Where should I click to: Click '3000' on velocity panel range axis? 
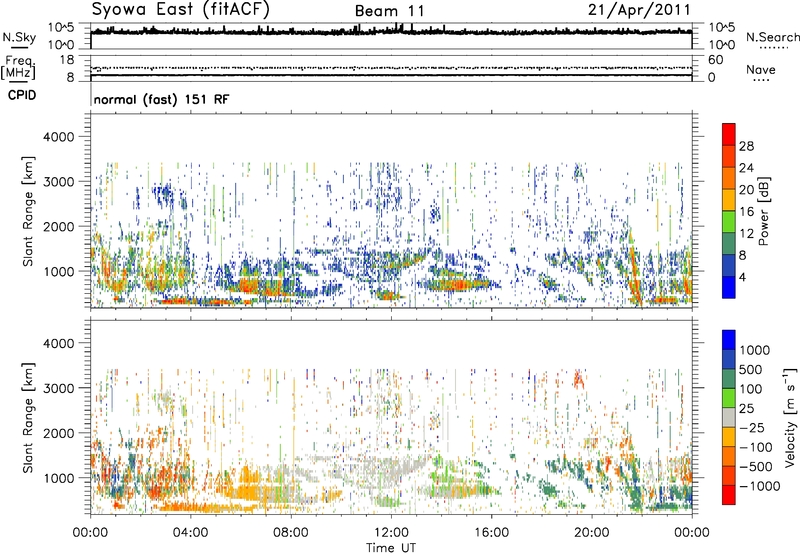point(59,388)
